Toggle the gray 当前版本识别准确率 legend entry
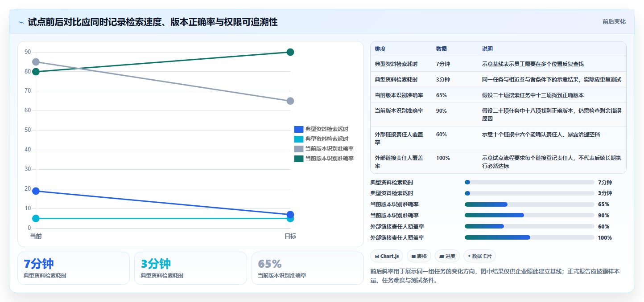Viewport: 644px width, 302px height. pyautogui.click(x=324, y=149)
